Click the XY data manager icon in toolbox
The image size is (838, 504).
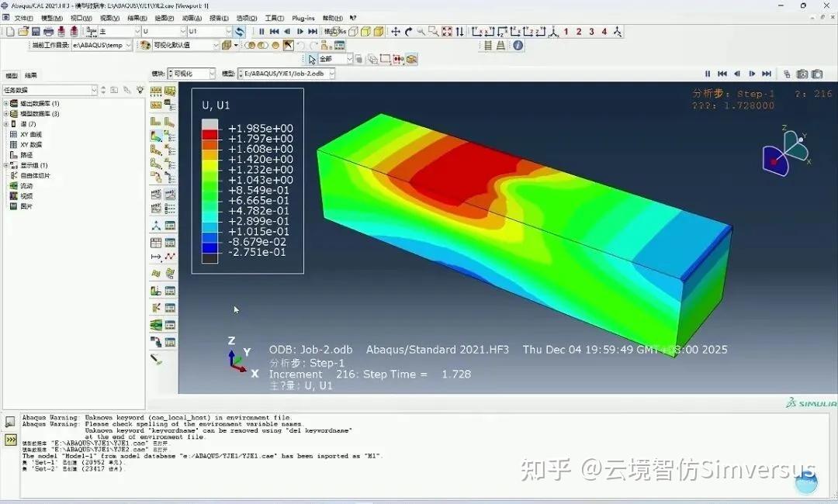pos(170,243)
